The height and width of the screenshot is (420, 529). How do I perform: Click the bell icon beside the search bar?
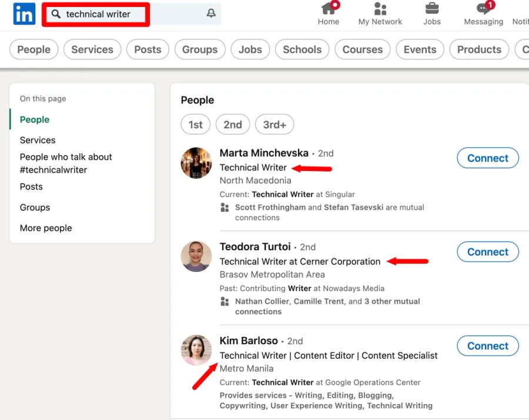[211, 12]
